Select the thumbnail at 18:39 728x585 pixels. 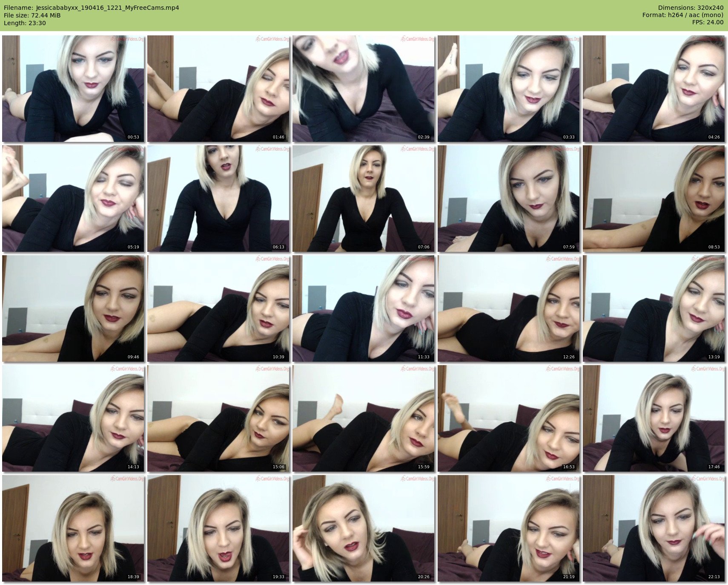(73, 528)
